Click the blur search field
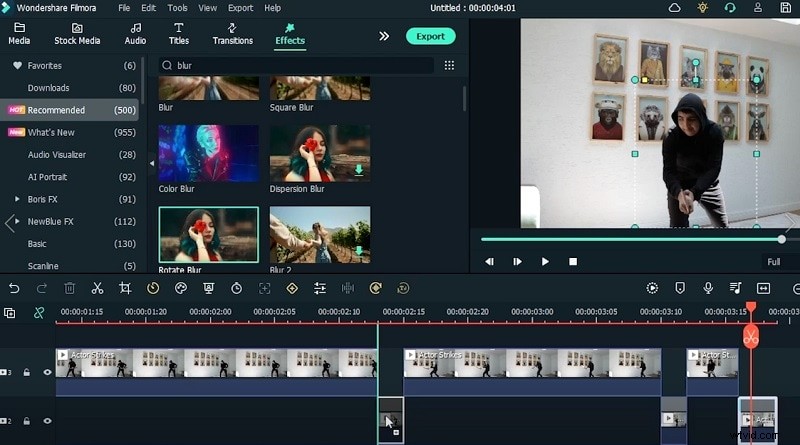Image resolution: width=800 pixels, height=445 pixels. 296,65
